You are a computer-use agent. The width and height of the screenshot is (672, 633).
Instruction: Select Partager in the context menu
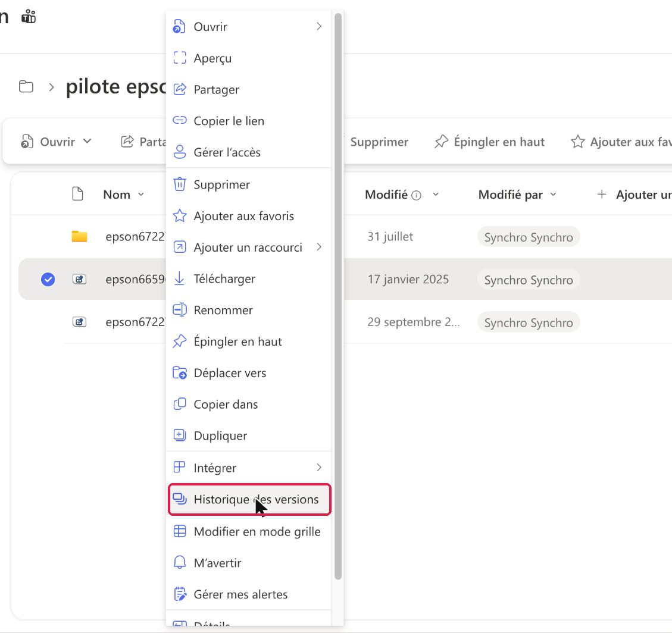coord(249,89)
